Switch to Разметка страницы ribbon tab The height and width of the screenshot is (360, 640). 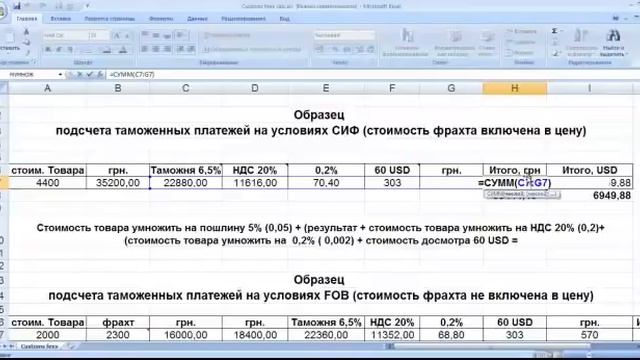pos(109,19)
